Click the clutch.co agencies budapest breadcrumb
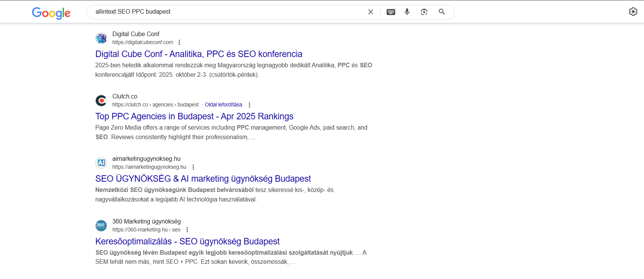Screen dimensions: 644x279 click(155, 105)
